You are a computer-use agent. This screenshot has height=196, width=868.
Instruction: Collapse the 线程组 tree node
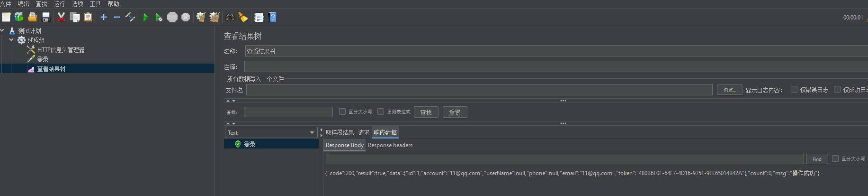(11, 40)
